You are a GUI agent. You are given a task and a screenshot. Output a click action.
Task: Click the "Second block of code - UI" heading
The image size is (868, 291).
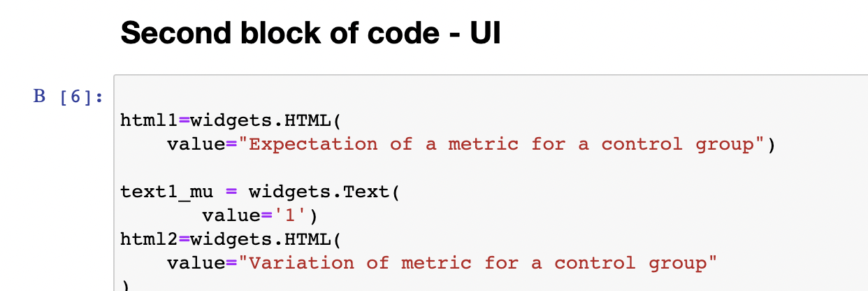click(x=310, y=32)
